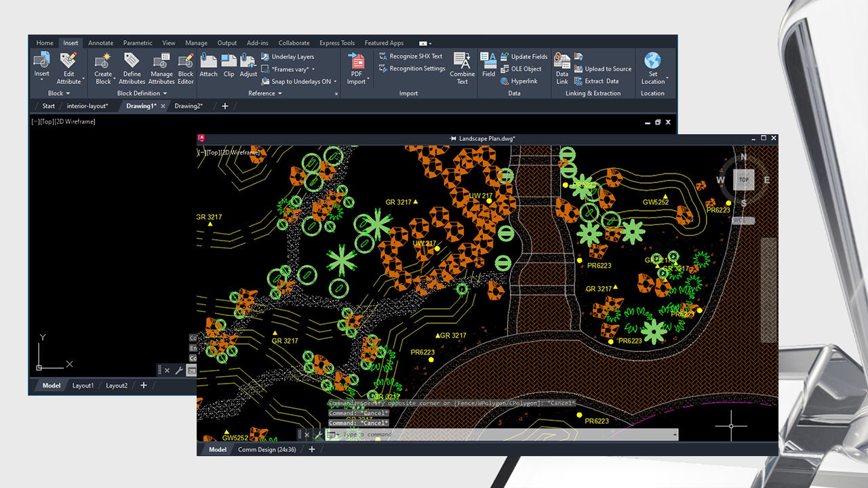Image resolution: width=868 pixels, height=488 pixels.
Task: Open the Create Block tool
Action: click(x=103, y=62)
